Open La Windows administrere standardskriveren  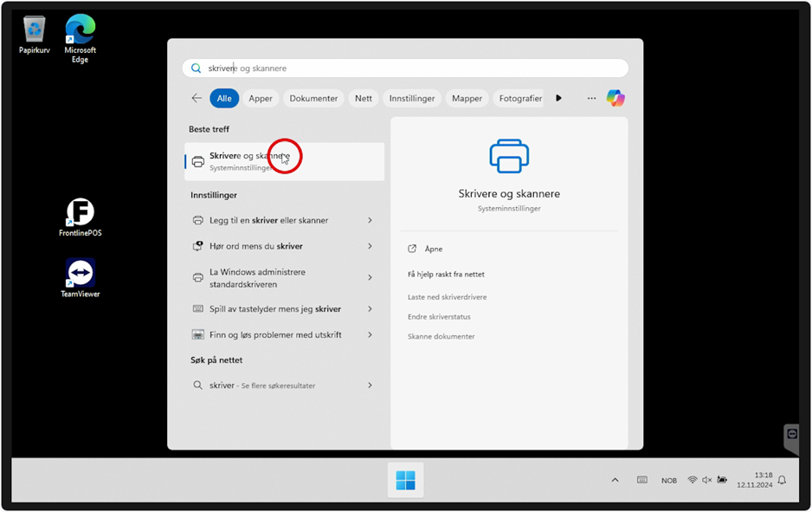[x=284, y=278]
